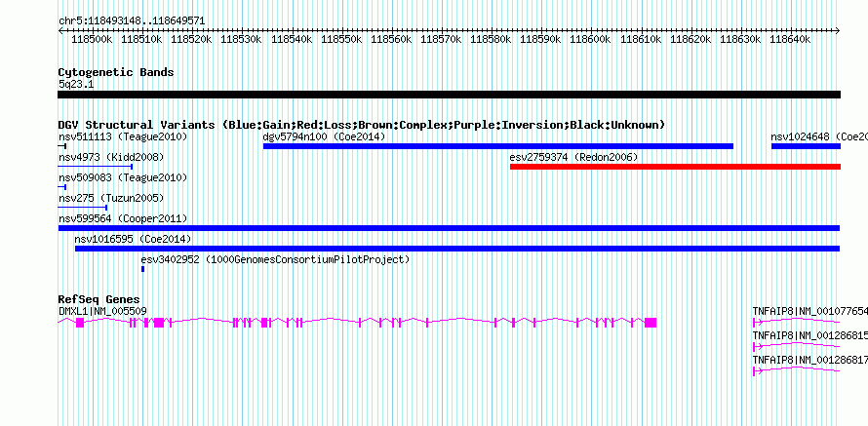
Task: Click the TNFAIP8|NM_001077654 transcript label
Action: (x=809, y=312)
